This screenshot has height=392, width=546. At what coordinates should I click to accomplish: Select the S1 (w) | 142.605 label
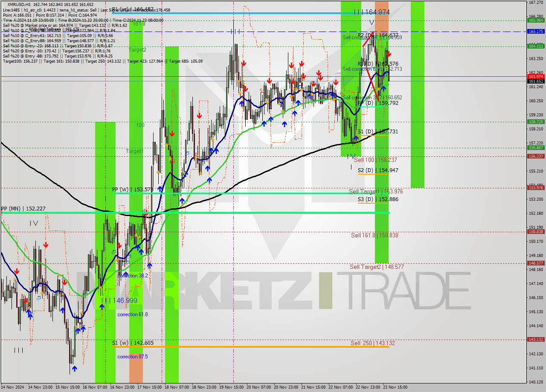click(133, 343)
